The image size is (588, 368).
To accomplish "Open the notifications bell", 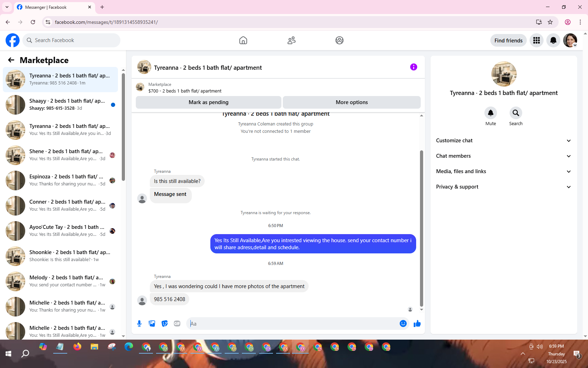I will (553, 41).
